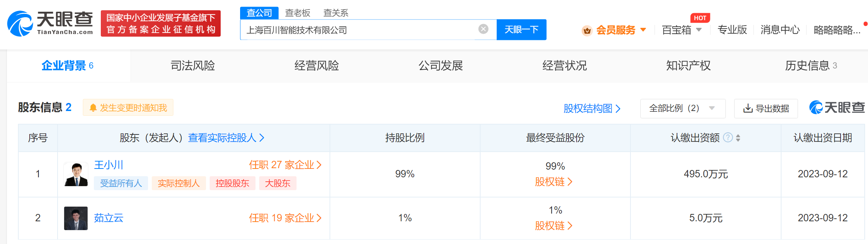Click the TianYanCha logo in the header
Screen dimensions: 868x244
click(50, 23)
